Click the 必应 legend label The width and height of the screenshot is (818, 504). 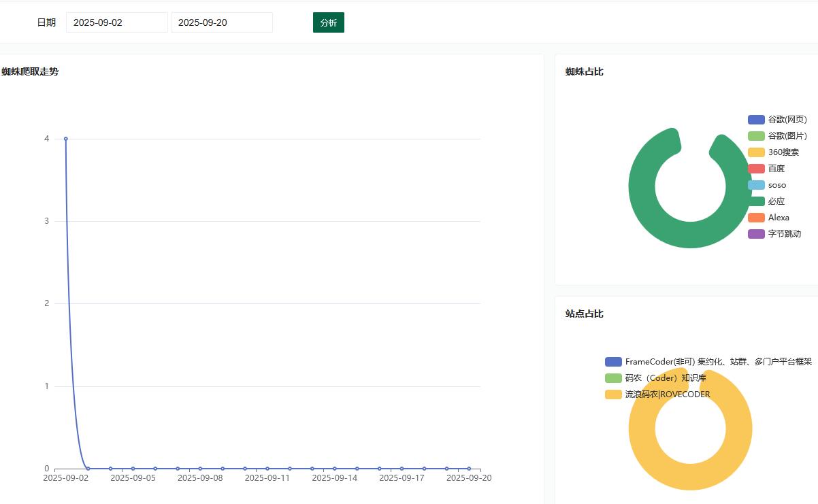(x=776, y=201)
